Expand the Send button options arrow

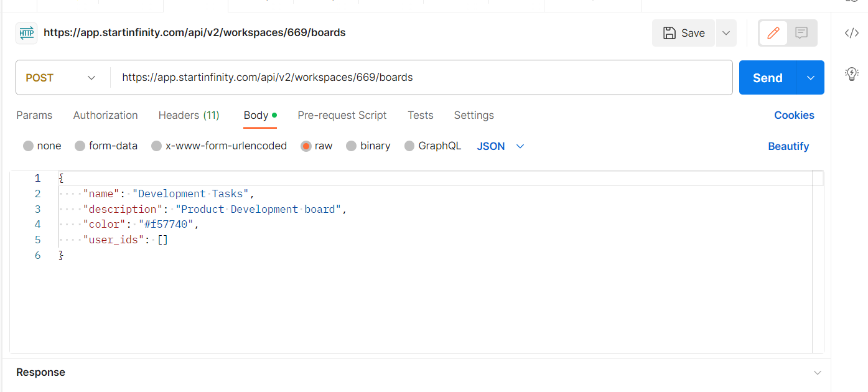pos(811,78)
